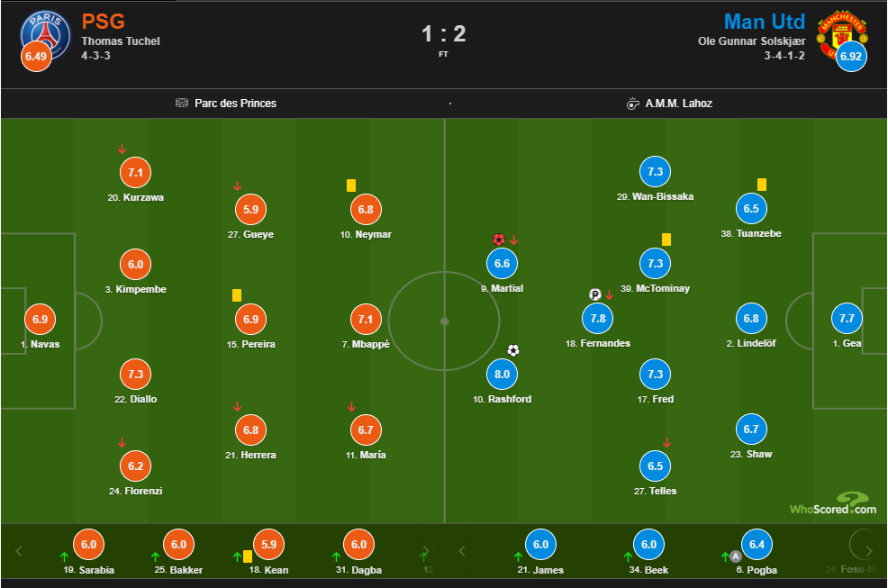Open the PSG team name link

[x=104, y=22]
